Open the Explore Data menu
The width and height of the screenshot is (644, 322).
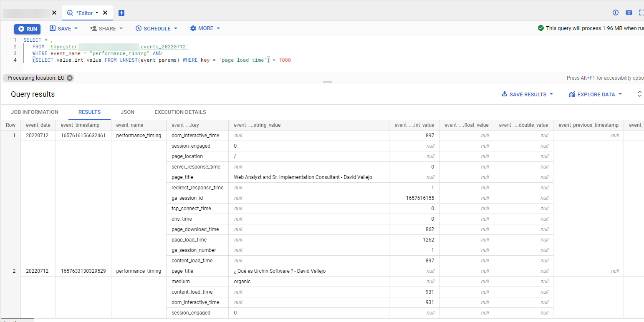596,94
